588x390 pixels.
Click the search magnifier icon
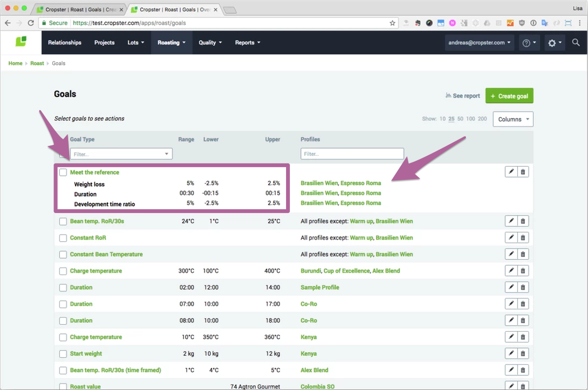pyautogui.click(x=575, y=42)
